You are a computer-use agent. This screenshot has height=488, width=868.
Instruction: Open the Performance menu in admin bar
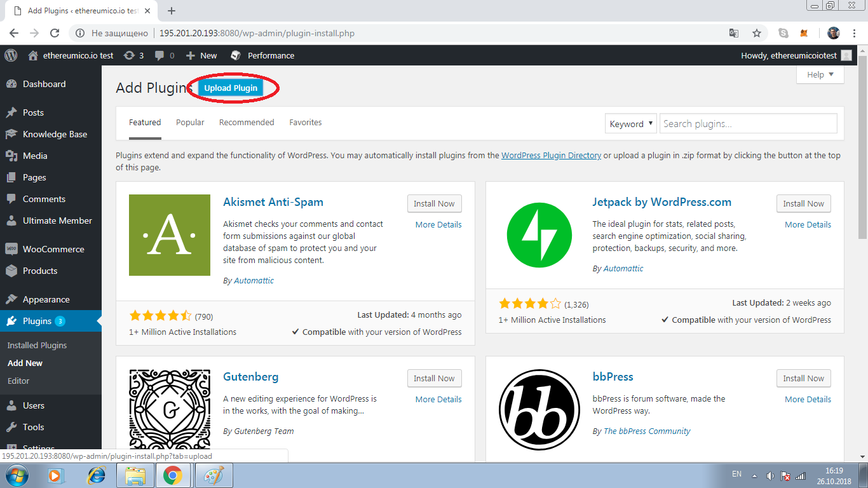coord(262,55)
